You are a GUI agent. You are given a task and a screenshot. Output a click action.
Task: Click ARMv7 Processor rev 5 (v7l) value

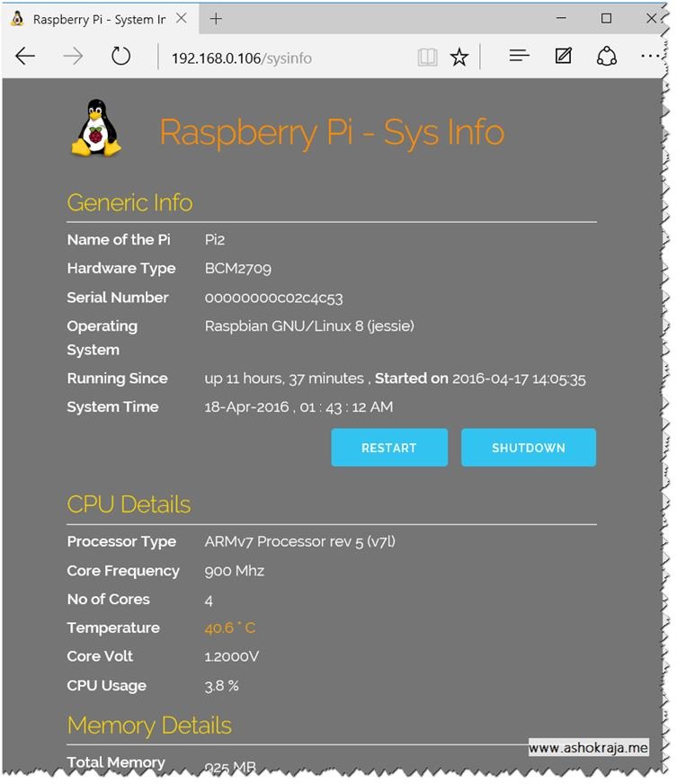299,541
